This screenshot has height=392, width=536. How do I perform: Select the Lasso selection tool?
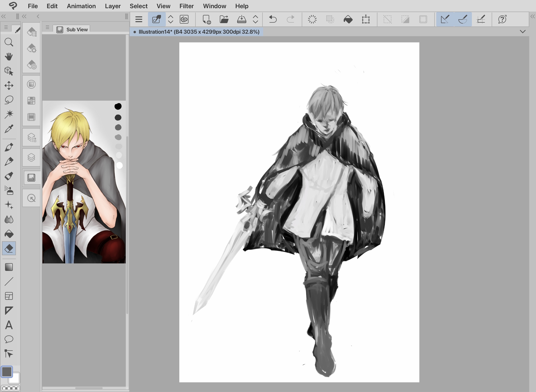(x=9, y=100)
